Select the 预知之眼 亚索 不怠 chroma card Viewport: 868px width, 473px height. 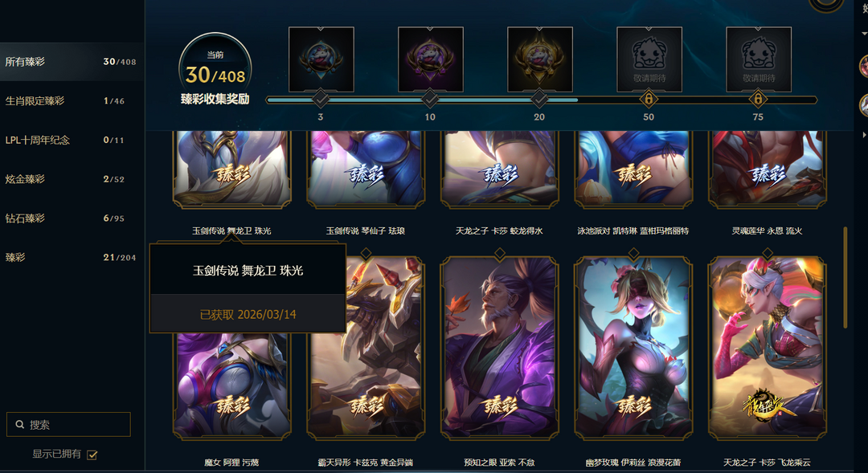point(499,349)
